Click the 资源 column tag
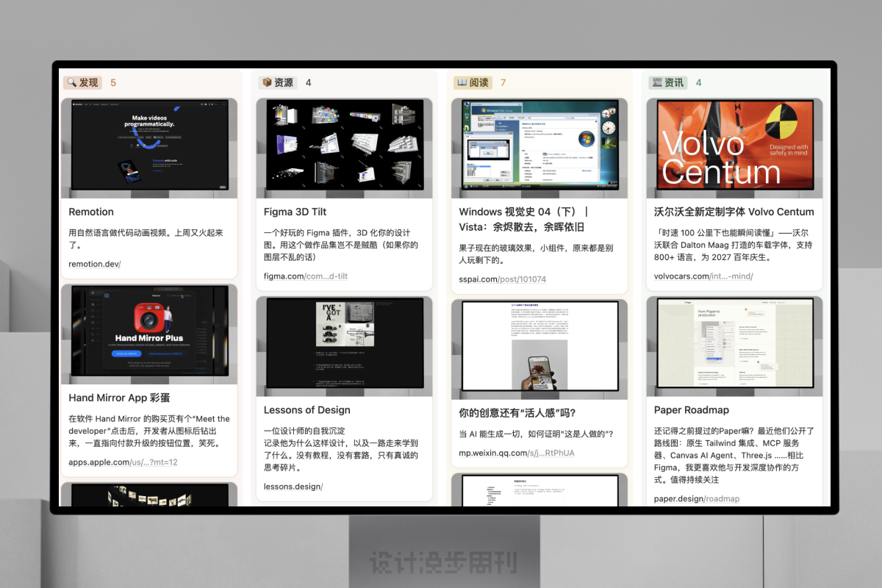Screen dimensions: 882x588 tap(277, 82)
